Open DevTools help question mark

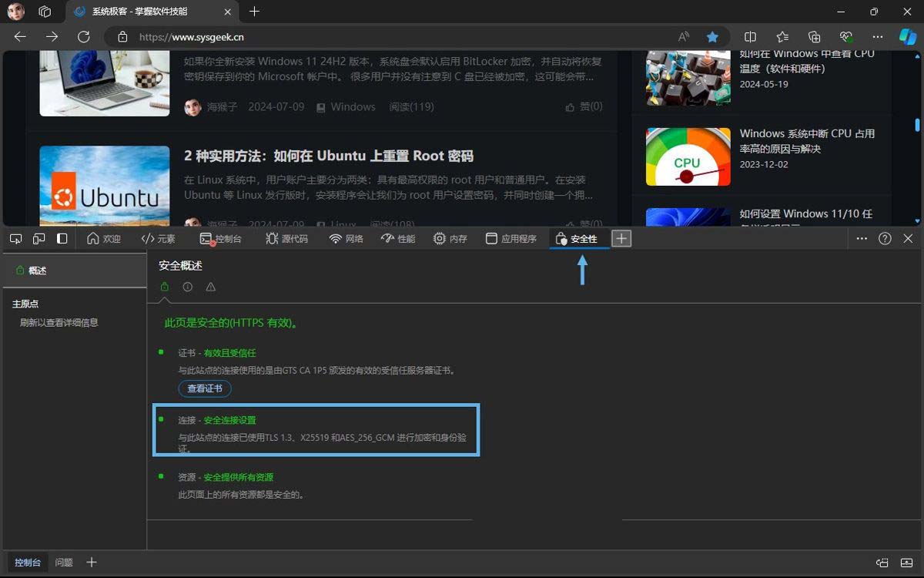click(885, 239)
